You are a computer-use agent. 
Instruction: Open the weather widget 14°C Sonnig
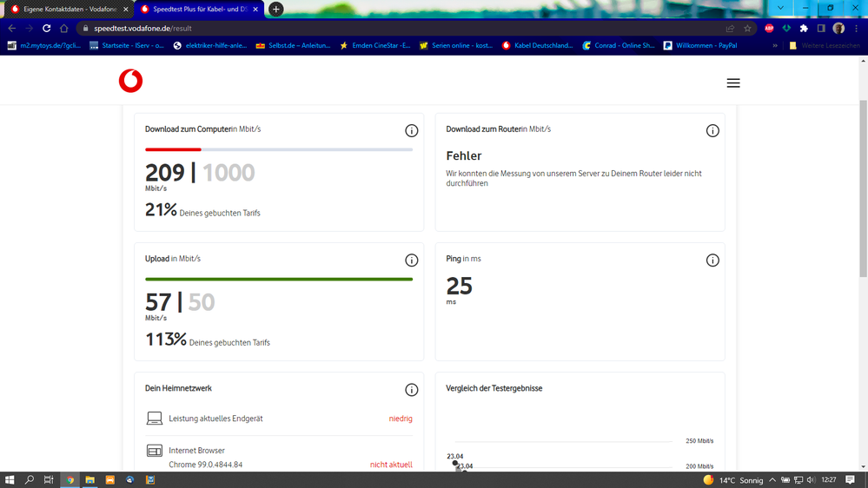tap(733, 479)
